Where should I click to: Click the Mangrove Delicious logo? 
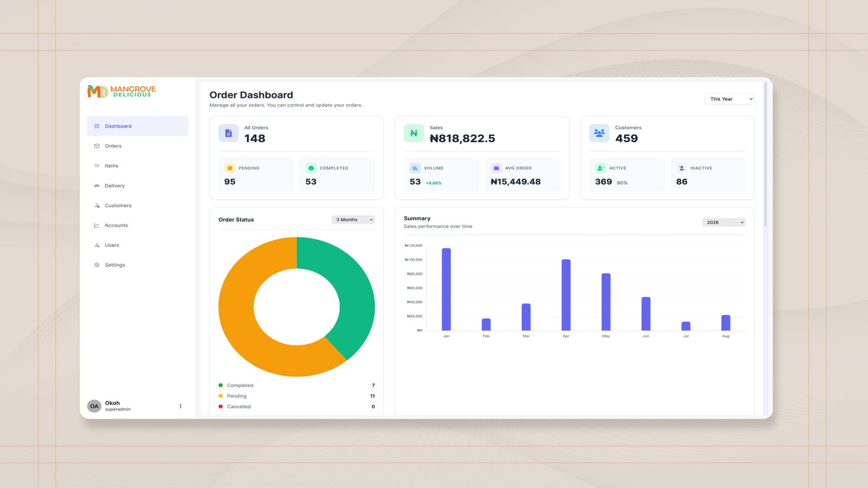[x=122, y=92]
